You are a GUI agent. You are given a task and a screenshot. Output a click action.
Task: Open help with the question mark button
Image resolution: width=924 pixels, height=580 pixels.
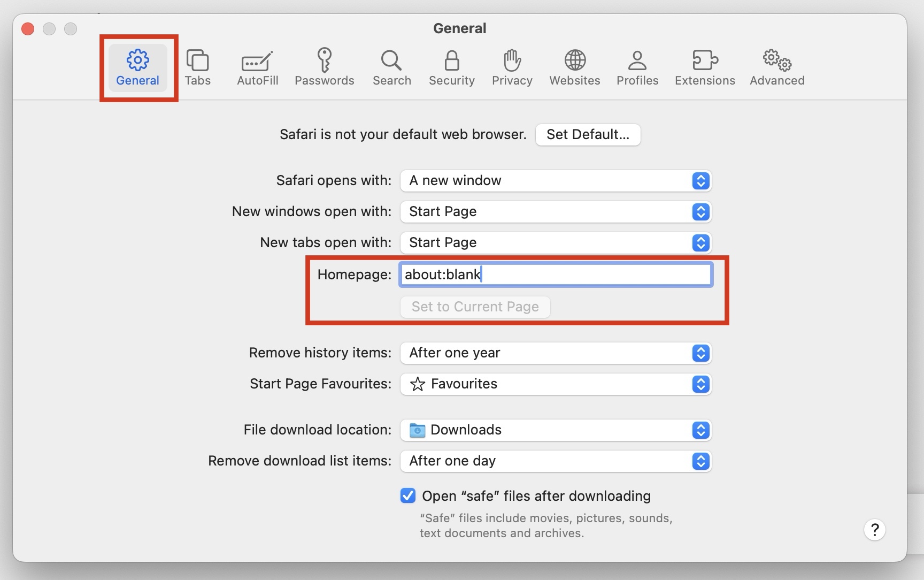[874, 530]
